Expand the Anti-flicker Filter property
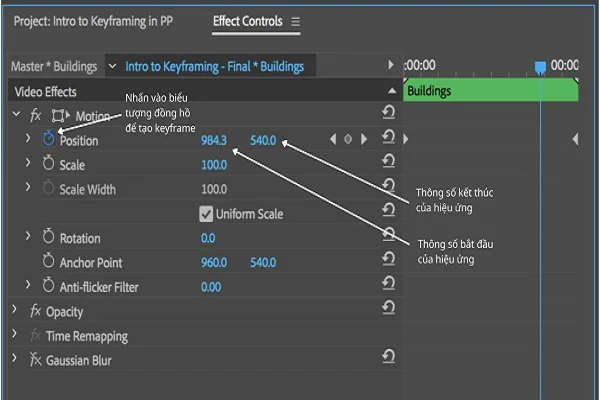 pos(28,285)
